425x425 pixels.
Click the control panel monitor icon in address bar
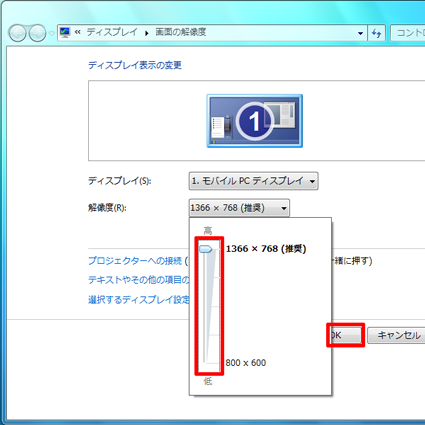click(x=65, y=32)
